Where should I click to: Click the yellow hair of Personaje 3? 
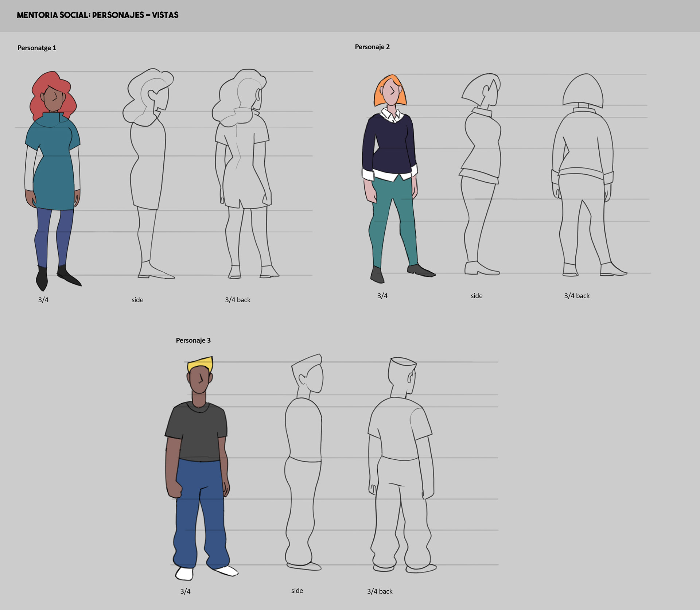pos(201,363)
